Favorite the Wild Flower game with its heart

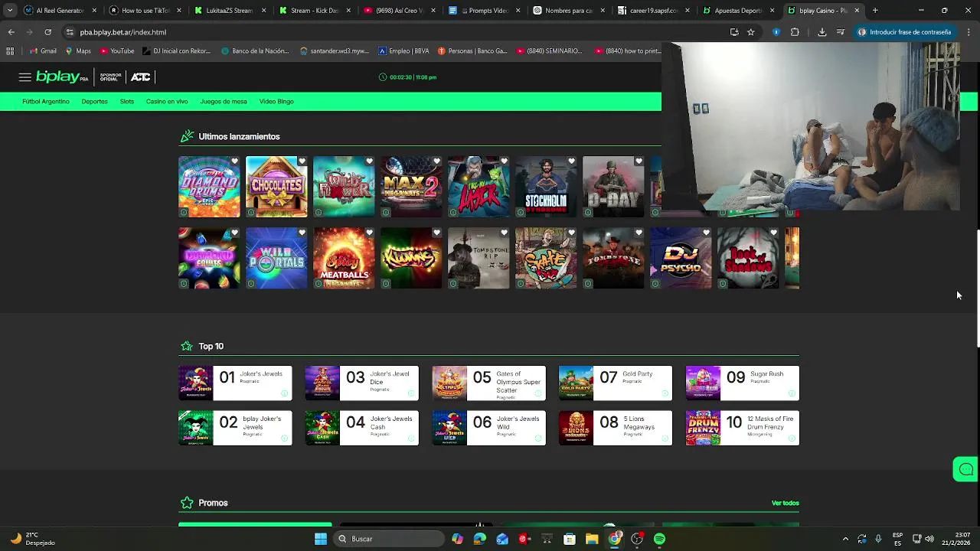[369, 161]
